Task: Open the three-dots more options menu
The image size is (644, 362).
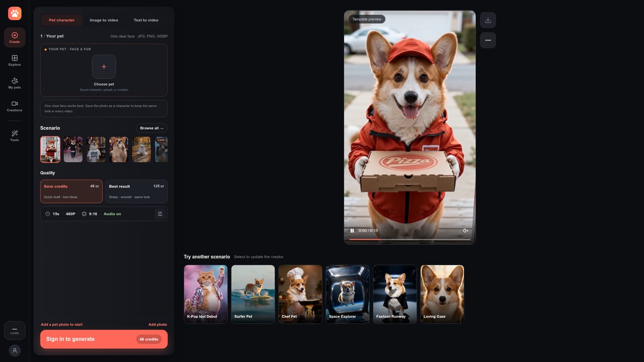Action: (x=488, y=40)
